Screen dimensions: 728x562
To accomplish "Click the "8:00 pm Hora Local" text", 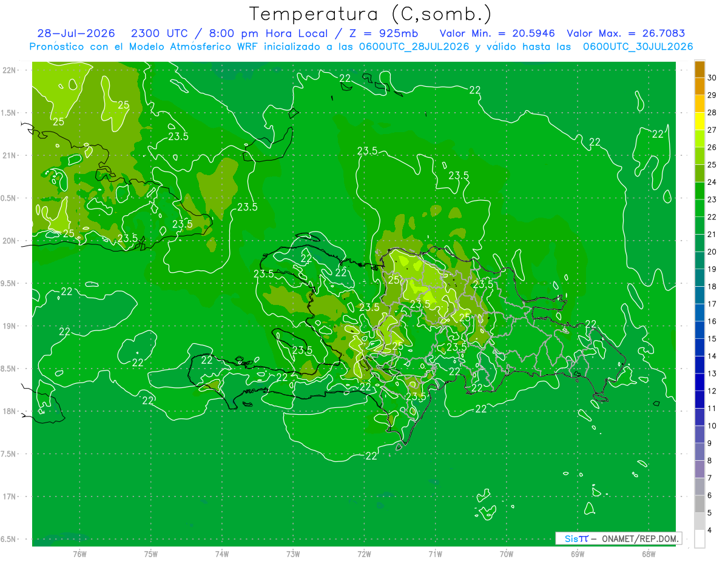I will coord(268,34).
